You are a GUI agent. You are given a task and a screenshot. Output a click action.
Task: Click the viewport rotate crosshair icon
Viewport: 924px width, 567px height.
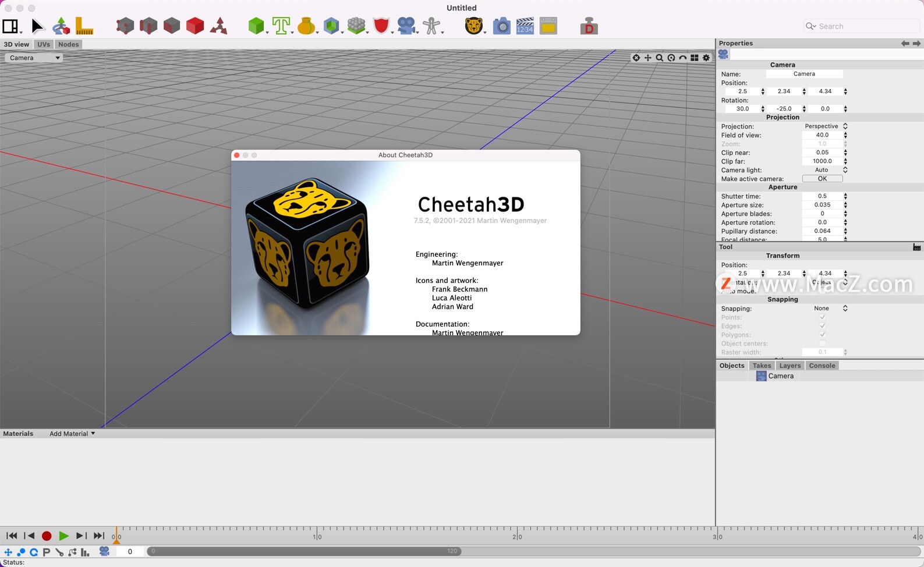pyautogui.click(x=636, y=58)
